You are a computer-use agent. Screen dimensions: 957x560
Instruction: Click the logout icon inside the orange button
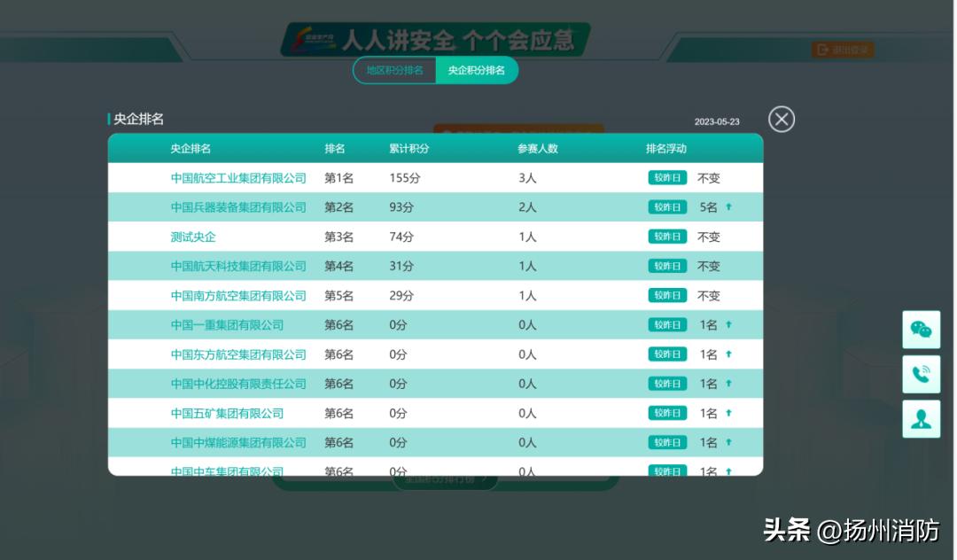click(x=822, y=50)
